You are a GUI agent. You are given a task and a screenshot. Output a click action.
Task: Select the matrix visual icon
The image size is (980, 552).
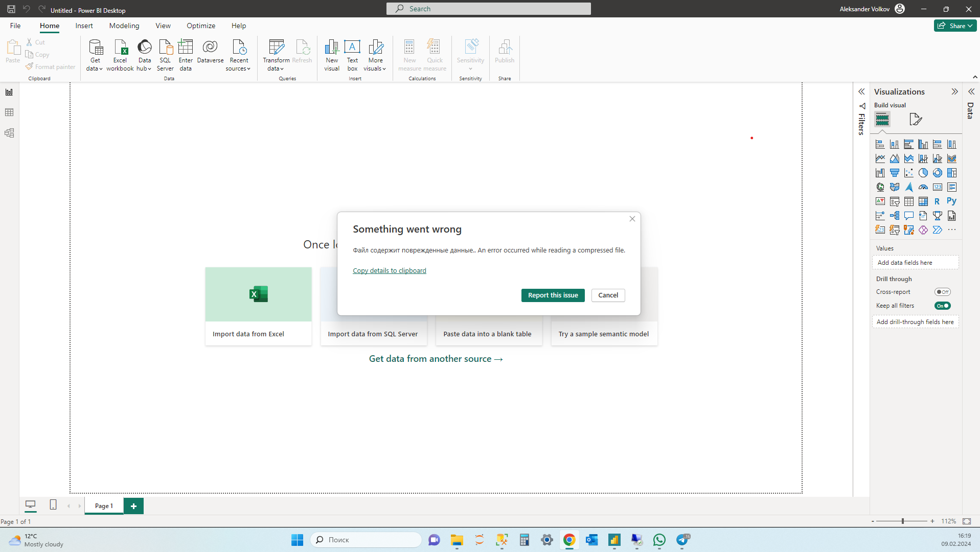pyautogui.click(x=923, y=201)
